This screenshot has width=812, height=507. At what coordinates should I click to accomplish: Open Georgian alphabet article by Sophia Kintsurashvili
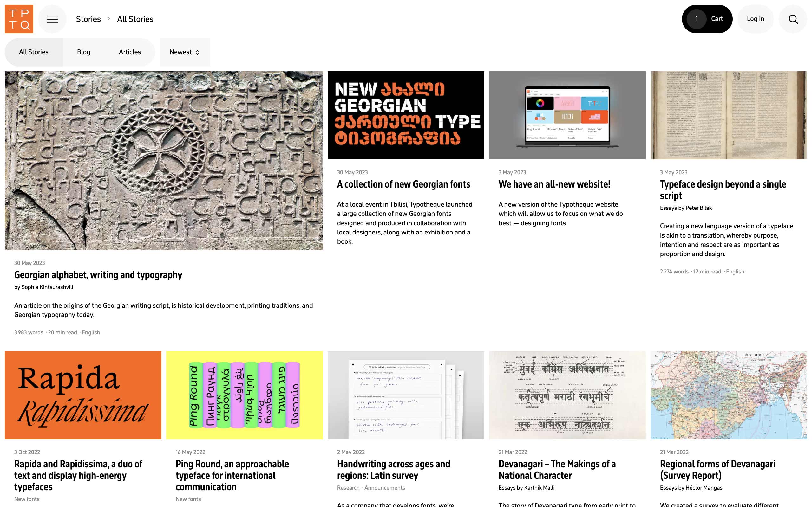[98, 274]
